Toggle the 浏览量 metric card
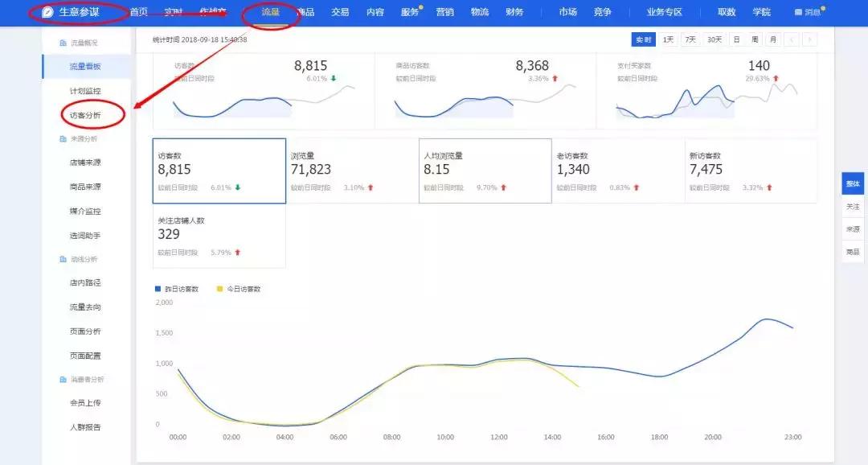The image size is (868, 465). (x=352, y=171)
